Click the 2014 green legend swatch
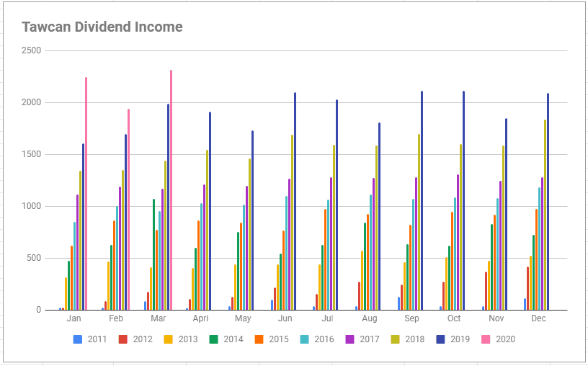 point(214,339)
